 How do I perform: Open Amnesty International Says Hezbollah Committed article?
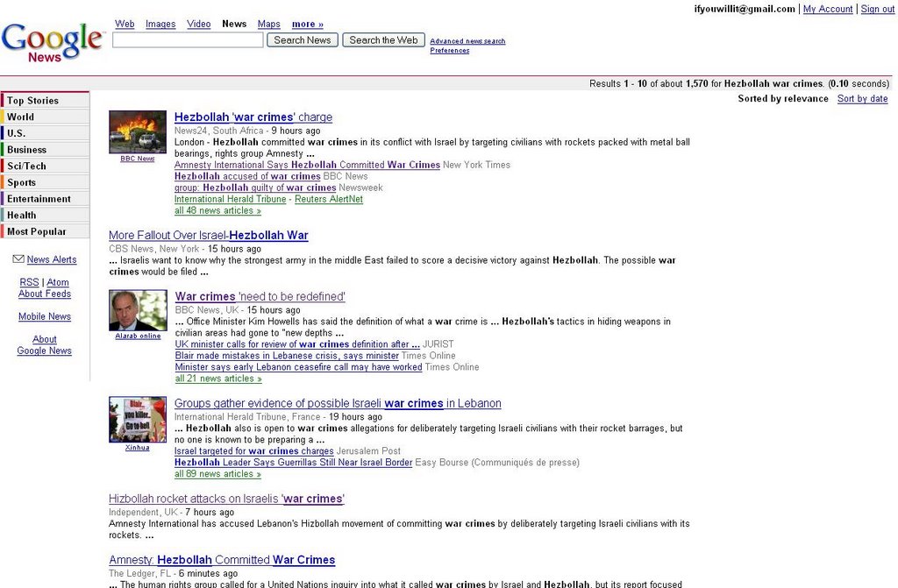tap(307, 165)
